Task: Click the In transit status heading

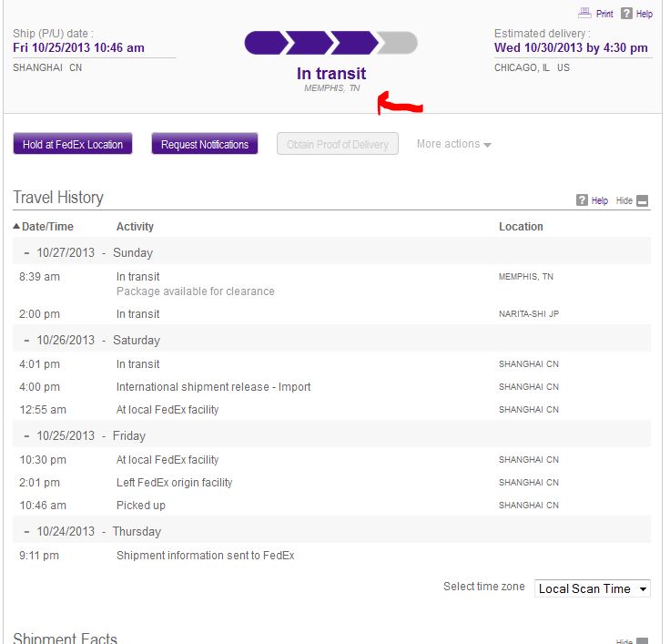Action: point(331,74)
